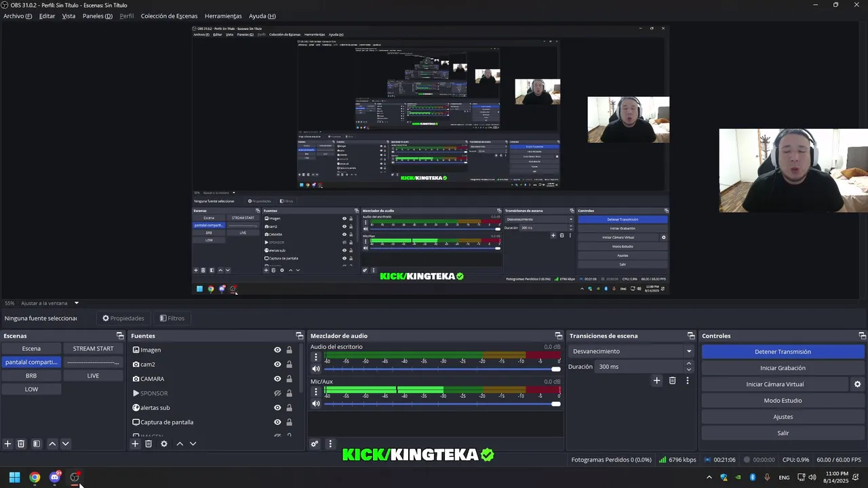Open preview scaling dropdown arrow
868x488 pixels.
click(77, 303)
